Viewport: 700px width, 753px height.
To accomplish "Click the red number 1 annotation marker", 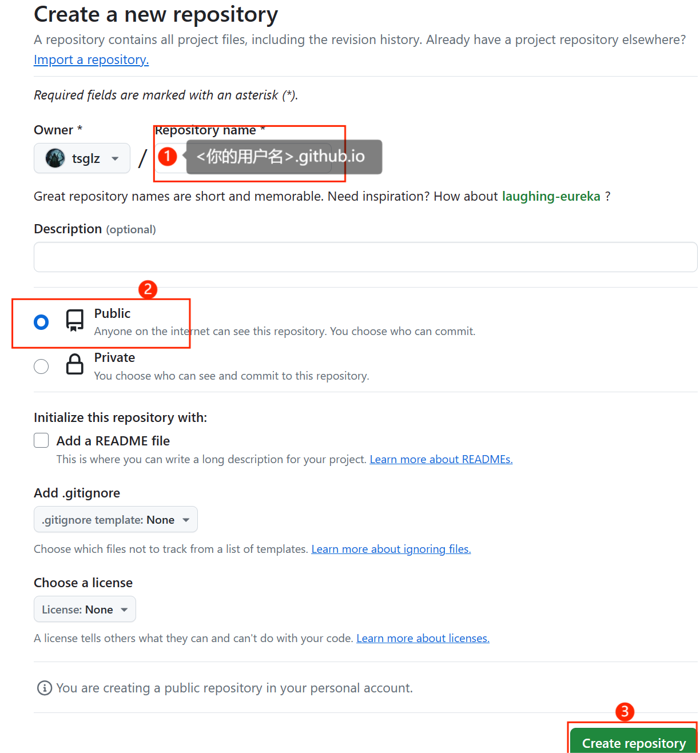I will tap(168, 156).
